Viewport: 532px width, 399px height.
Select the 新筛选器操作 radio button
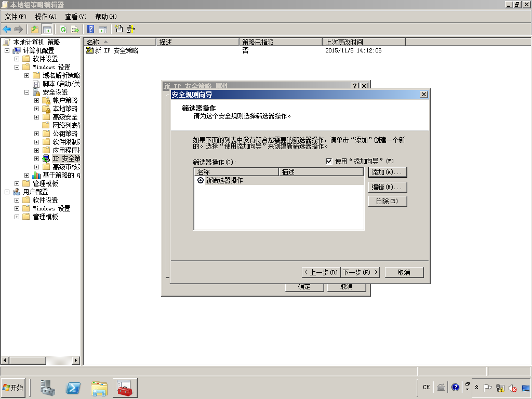(x=201, y=180)
